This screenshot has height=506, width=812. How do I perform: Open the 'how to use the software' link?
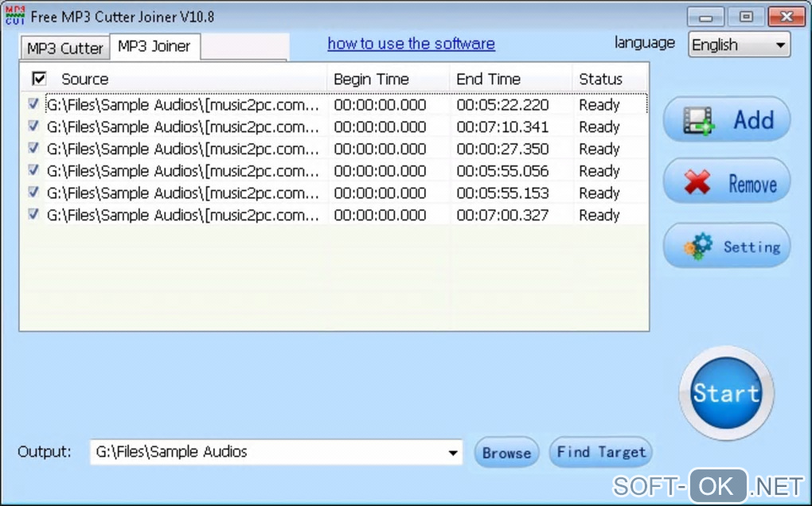coord(412,44)
